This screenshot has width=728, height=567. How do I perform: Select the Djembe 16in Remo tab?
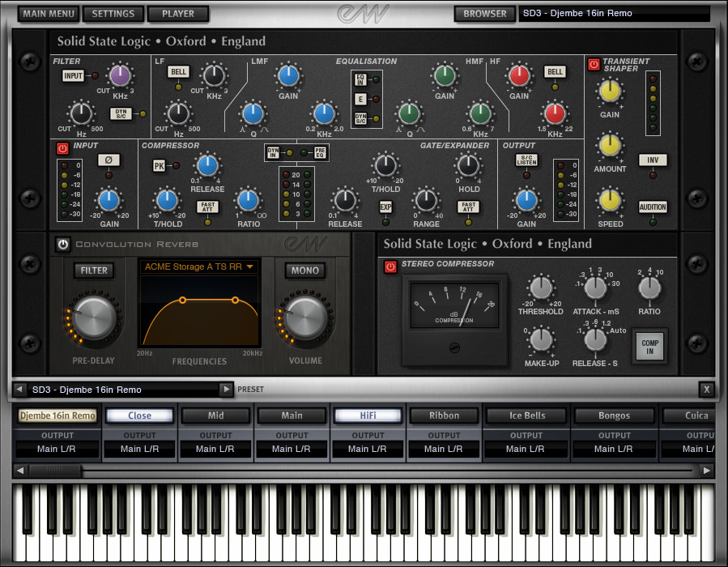[x=57, y=416]
